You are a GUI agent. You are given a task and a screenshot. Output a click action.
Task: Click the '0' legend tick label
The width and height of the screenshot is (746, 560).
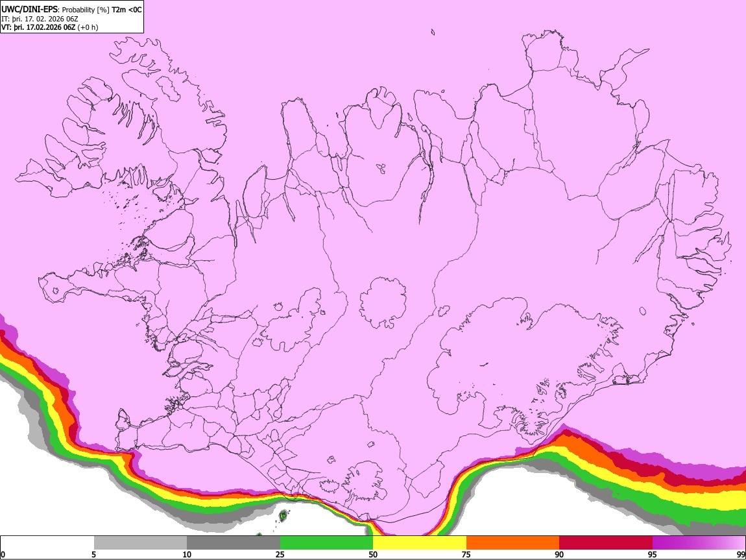pos(3,555)
